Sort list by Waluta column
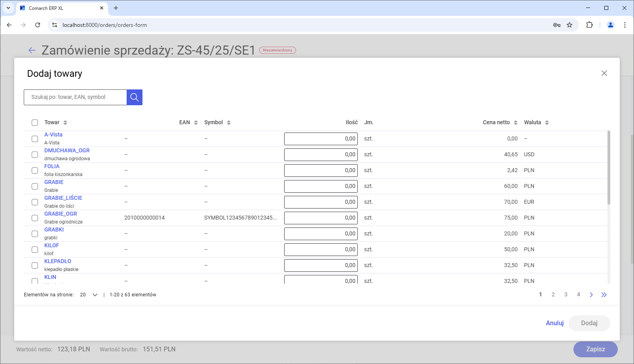The image size is (634, 364). click(x=547, y=123)
